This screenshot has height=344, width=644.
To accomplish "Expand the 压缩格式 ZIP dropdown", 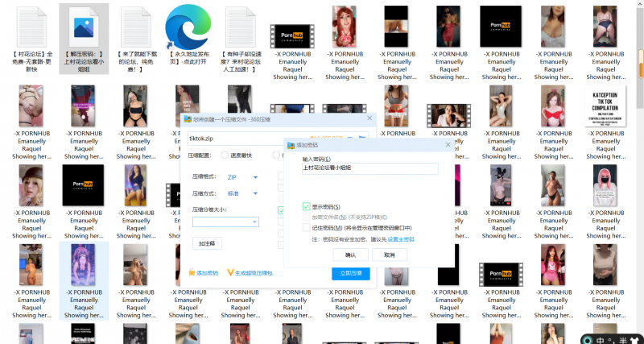I will tap(255, 177).
